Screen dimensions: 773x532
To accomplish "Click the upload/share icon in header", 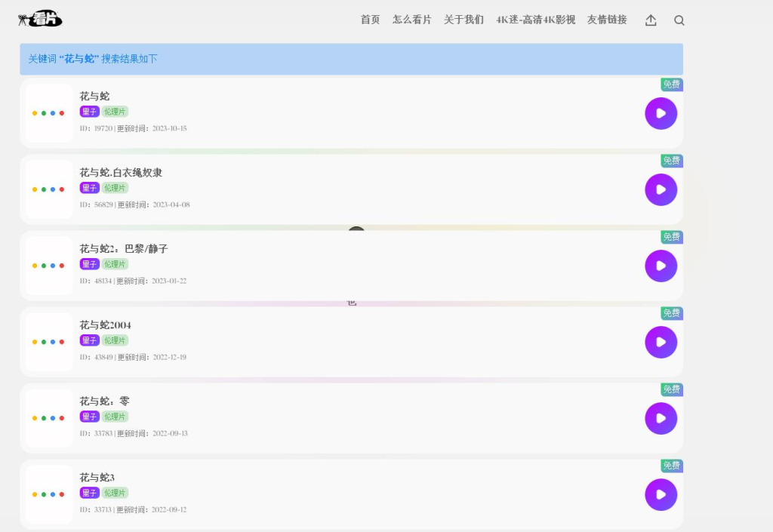I will [x=651, y=20].
